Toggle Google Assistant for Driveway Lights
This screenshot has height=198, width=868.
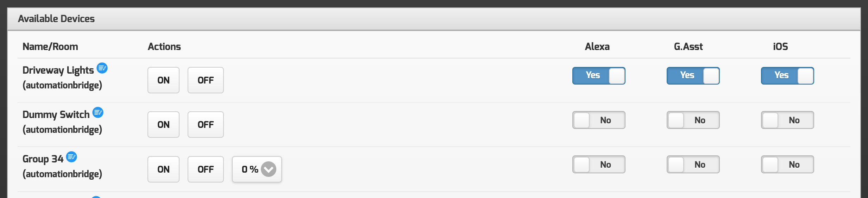tap(693, 76)
